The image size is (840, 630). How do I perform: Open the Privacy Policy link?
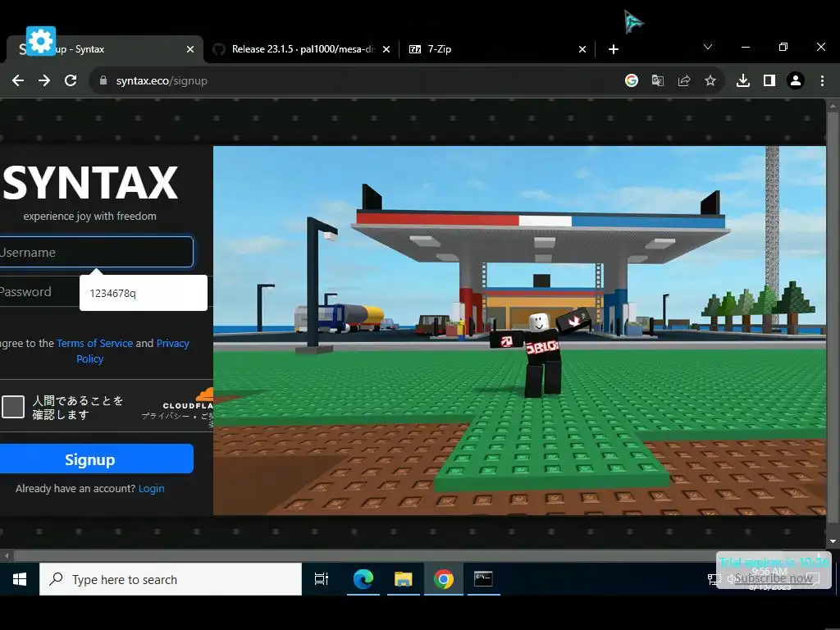pyautogui.click(x=133, y=351)
